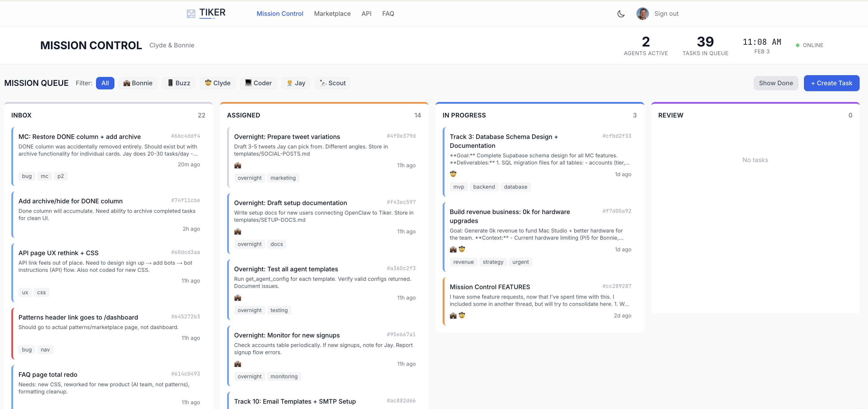This screenshot has width=868, height=409.
Task: Click the profile avatar photo
Action: pos(642,13)
